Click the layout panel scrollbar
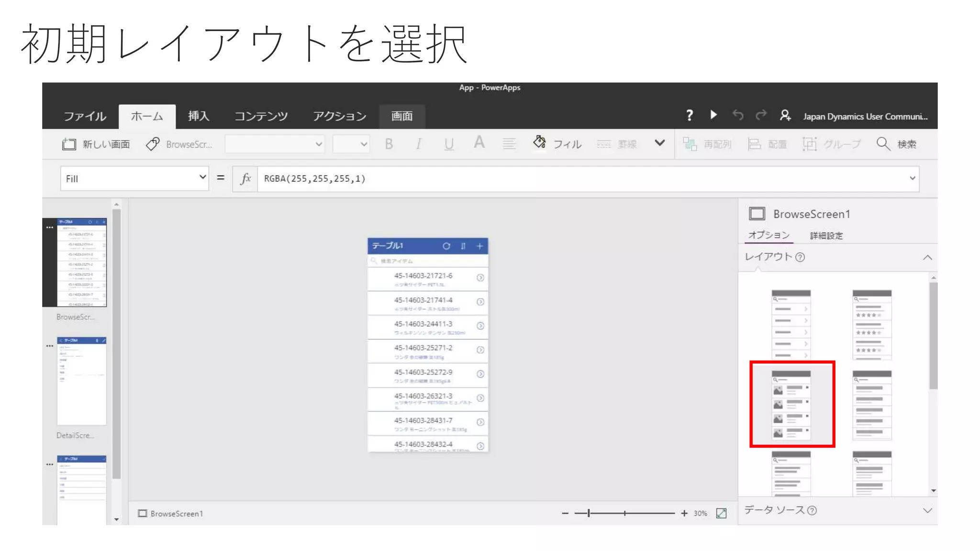 click(933, 335)
